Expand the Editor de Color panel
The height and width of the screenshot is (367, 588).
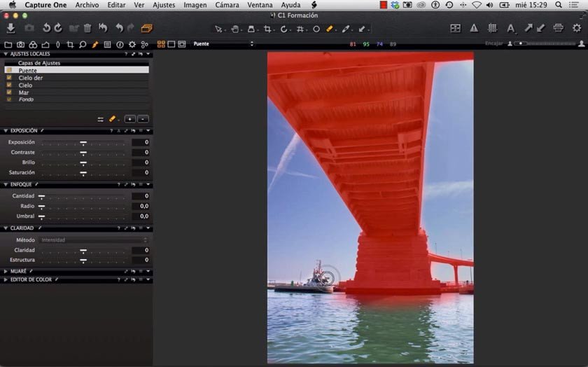(6, 279)
